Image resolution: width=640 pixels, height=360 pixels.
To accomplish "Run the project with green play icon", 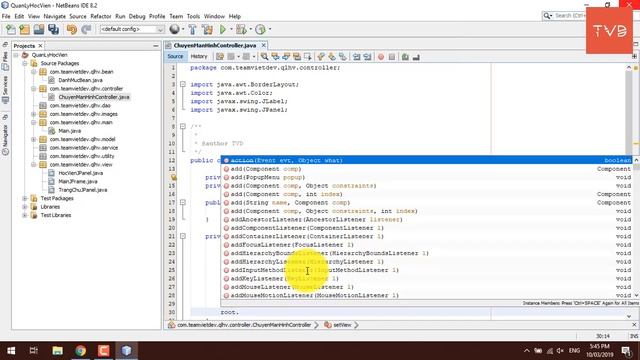I will pyautogui.click(x=223, y=29).
